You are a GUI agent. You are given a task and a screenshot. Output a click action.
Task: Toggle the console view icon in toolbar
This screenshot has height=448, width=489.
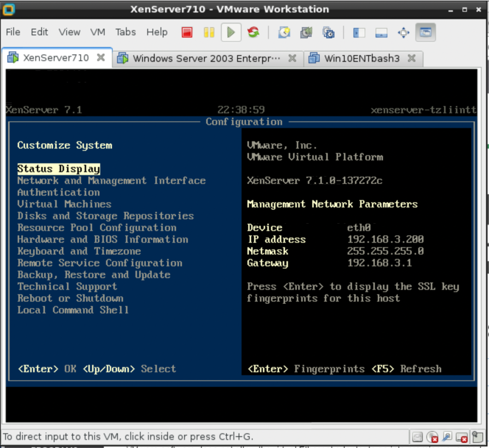425,32
